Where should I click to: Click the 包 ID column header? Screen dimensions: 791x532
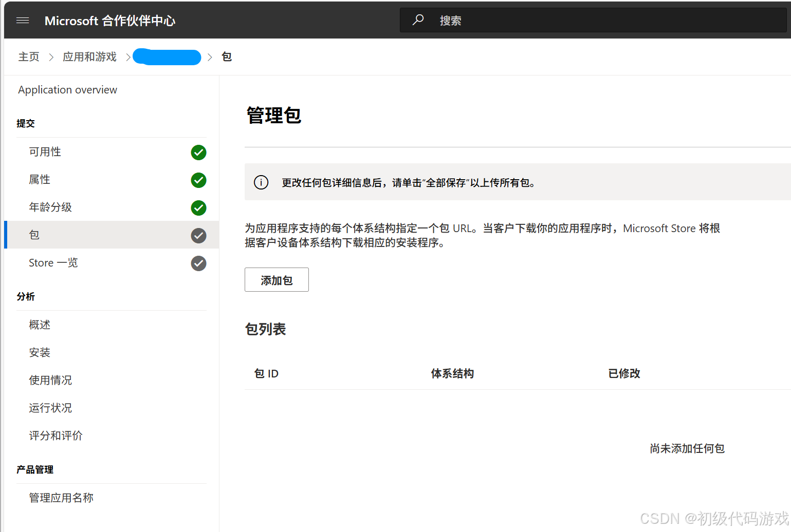coord(266,374)
